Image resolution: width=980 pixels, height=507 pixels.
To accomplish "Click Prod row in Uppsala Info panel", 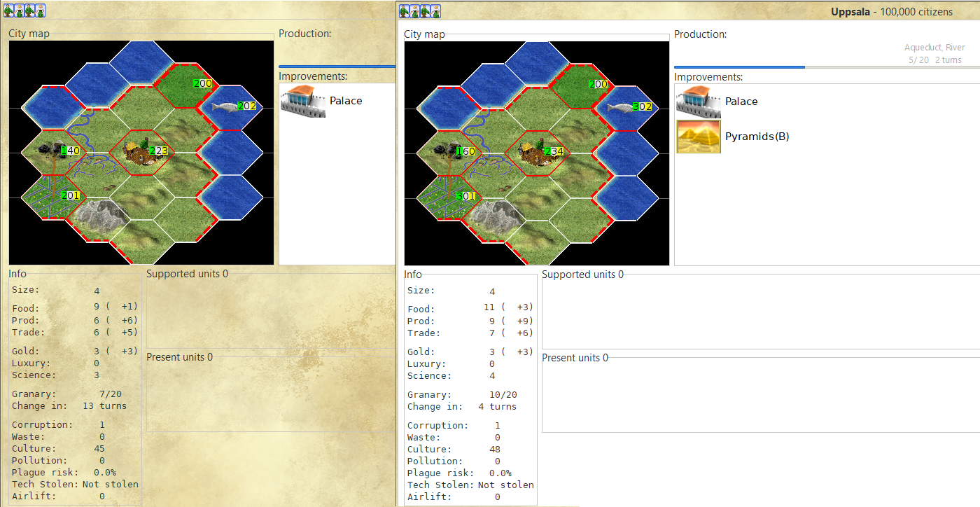I will point(470,321).
